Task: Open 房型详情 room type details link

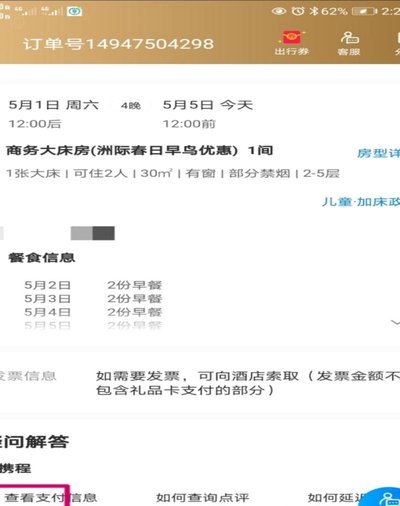Action: [x=378, y=153]
